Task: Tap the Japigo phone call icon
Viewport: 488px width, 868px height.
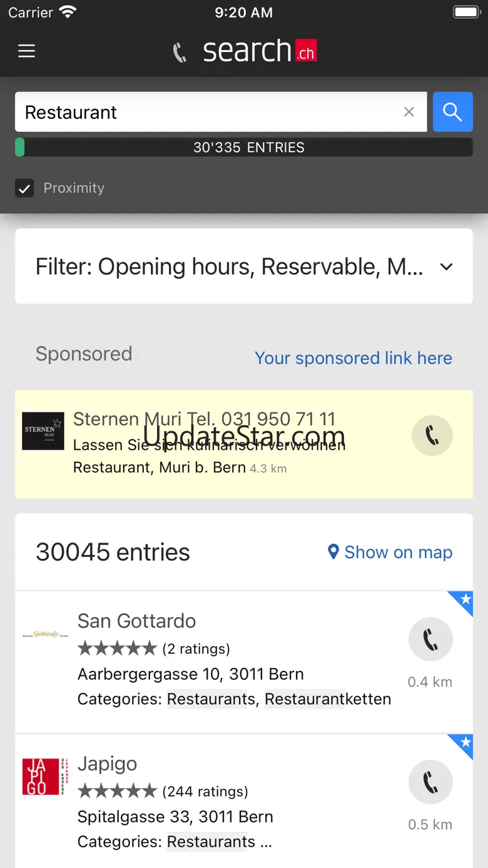Action: 430,782
